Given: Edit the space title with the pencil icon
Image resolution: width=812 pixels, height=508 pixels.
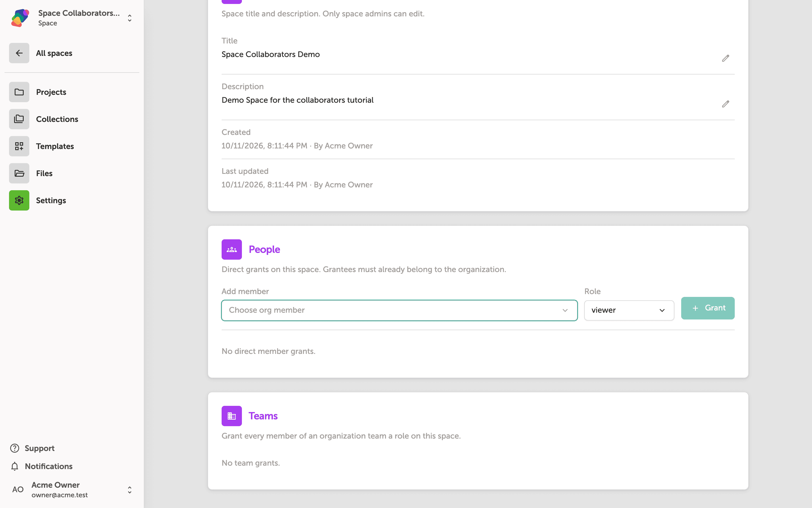Looking at the screenshot, I should (x=725, y=58).
